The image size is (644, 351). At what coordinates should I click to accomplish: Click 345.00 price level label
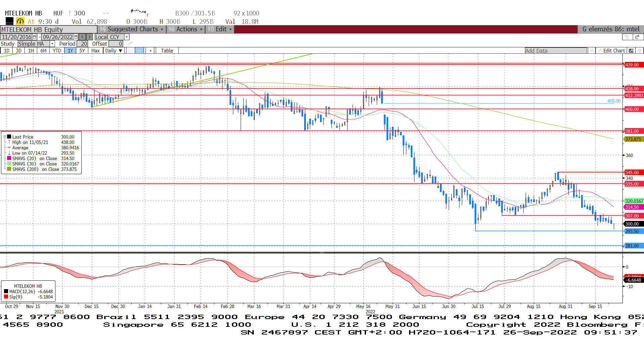[x=634, y=172]
